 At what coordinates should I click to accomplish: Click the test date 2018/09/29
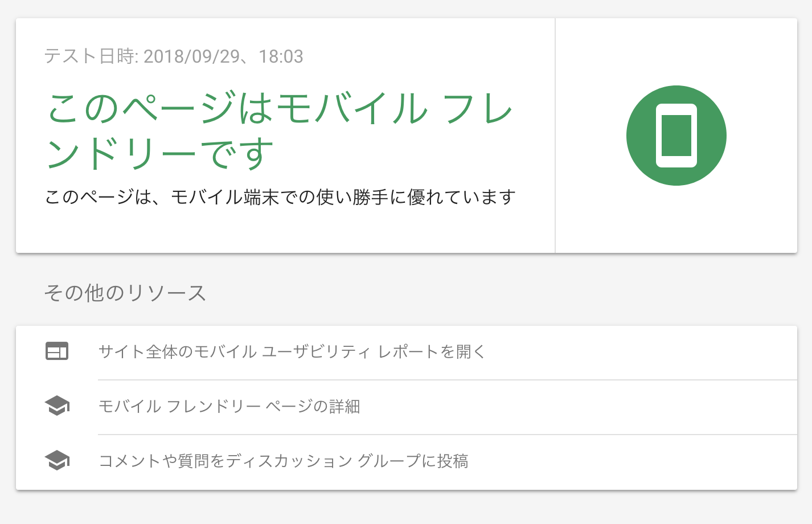click(191, 56)
